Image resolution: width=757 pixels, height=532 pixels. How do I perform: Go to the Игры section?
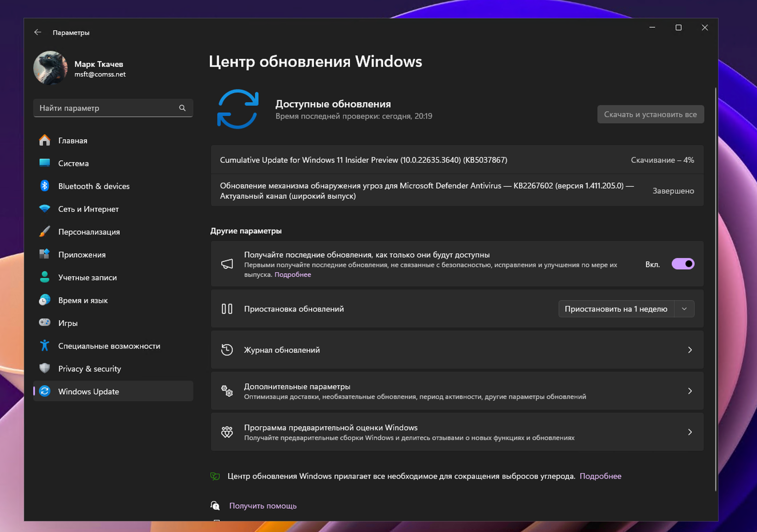pyautogui.click(x=113, y=323)
